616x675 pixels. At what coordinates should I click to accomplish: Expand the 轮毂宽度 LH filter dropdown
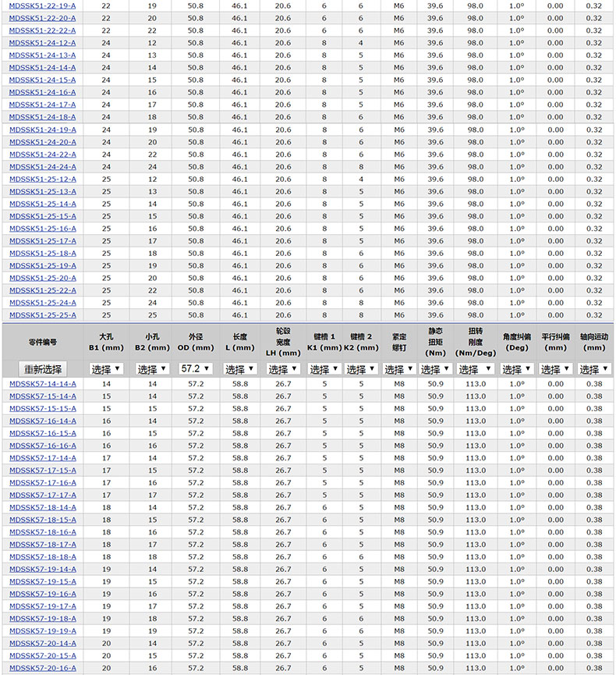coord(283,369)
